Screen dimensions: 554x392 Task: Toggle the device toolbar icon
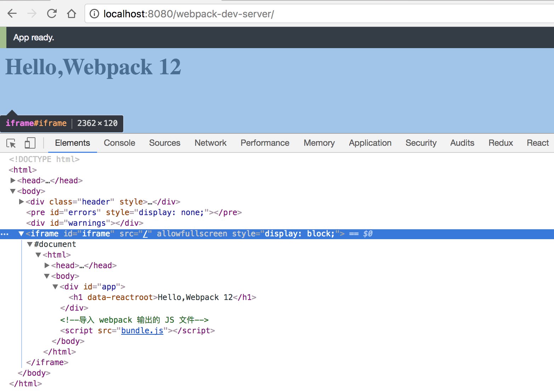pos(30,143)
